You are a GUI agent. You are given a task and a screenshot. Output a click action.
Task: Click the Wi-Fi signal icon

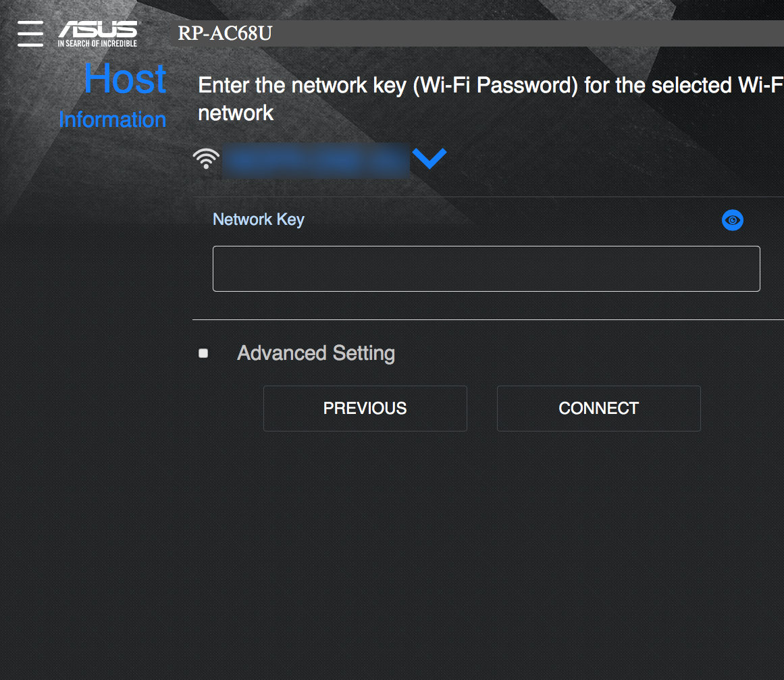206,159
